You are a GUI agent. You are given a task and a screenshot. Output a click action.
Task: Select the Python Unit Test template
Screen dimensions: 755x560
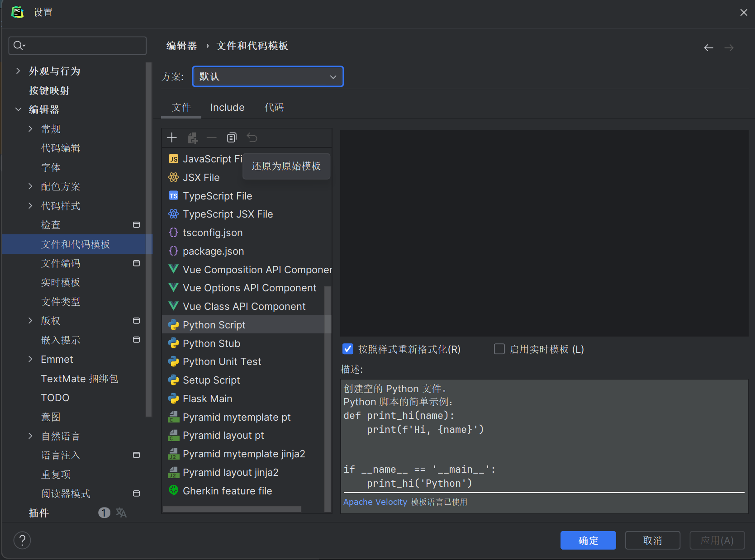(222, 361)
